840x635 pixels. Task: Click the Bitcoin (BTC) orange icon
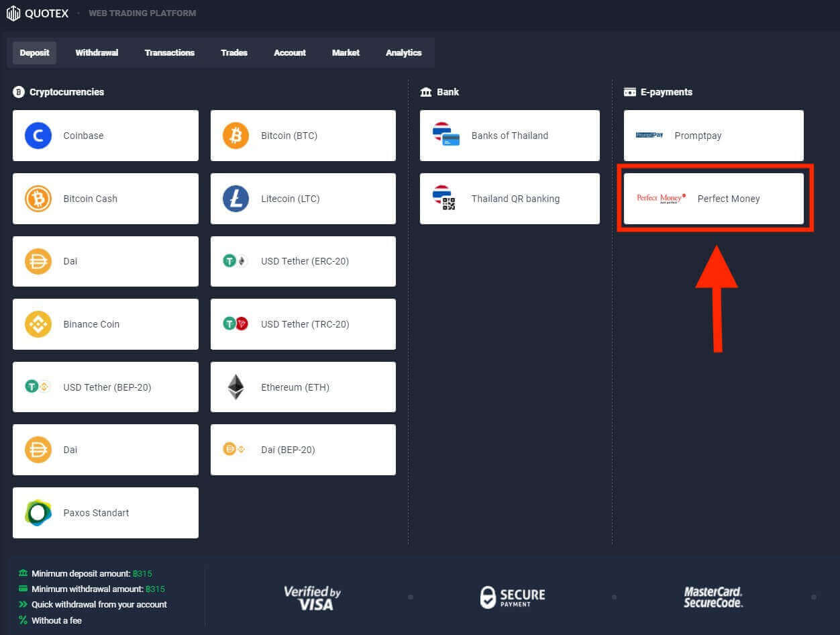click(x=235, y=136)
